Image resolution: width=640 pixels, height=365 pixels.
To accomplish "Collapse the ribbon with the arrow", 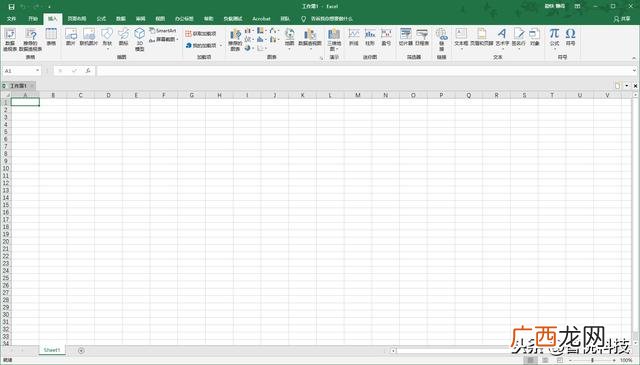I will pyautogui.click(x=634, y=58).
